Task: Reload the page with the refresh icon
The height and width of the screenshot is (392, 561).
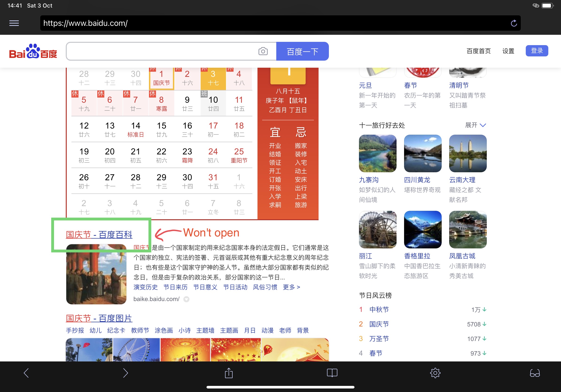Action: (x=514, y=23)
